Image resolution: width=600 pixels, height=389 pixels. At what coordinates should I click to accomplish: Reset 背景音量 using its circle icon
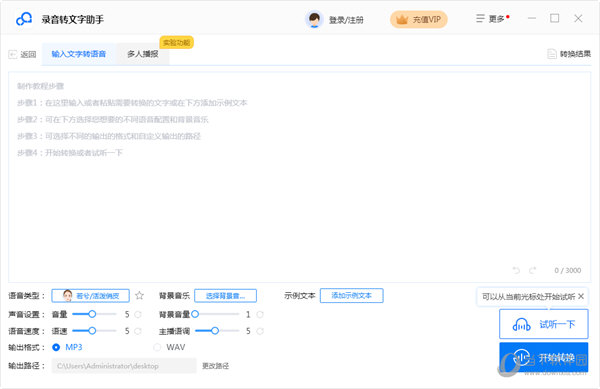click(260, 314)
